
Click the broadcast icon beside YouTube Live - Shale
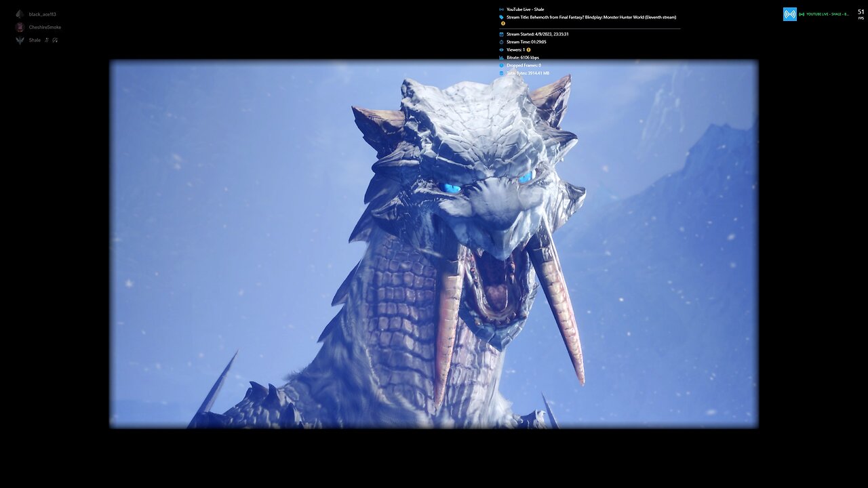pos(502,9)
